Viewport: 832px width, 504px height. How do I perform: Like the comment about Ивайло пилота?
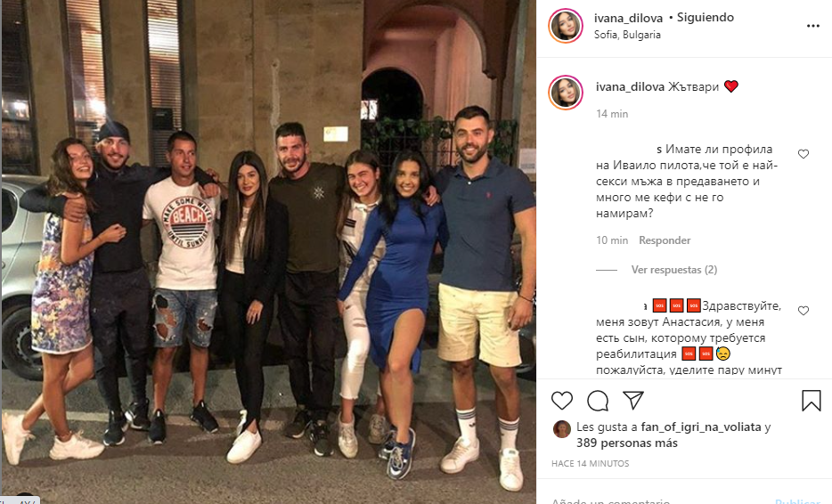[x=803, y=154]
